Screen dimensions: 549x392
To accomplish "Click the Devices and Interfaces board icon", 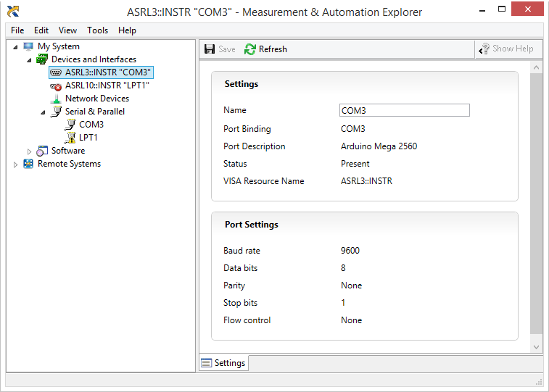I will coord(42,59).
